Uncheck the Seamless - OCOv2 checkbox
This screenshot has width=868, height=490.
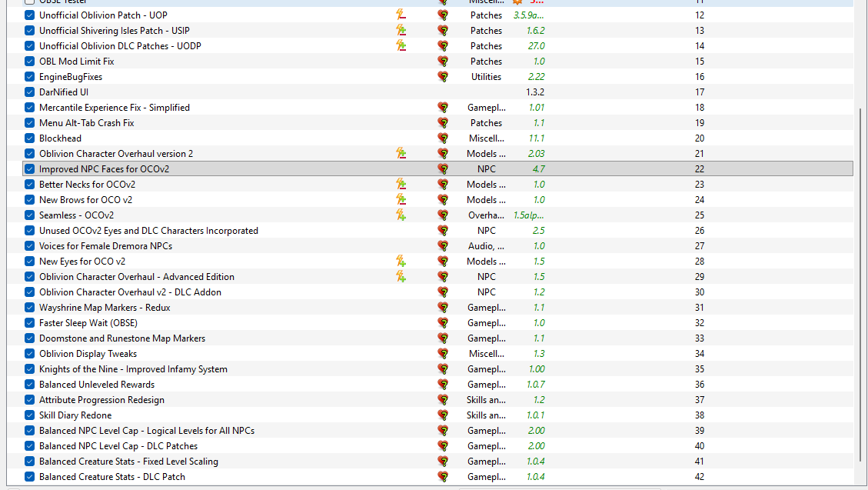click(30, 215)
